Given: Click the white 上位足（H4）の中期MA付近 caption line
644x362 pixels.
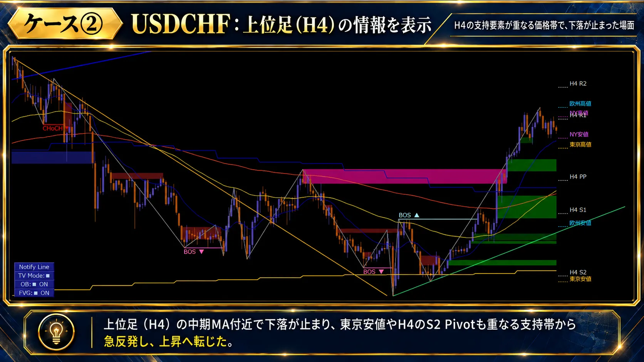Looking at the screenshot, I should click(x=340, y=324).
